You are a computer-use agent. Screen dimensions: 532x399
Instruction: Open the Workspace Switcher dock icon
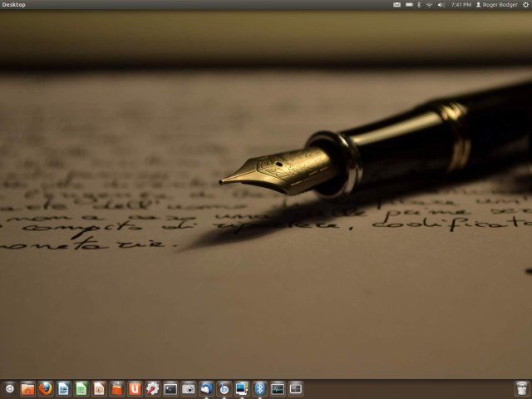coord(296,389)
